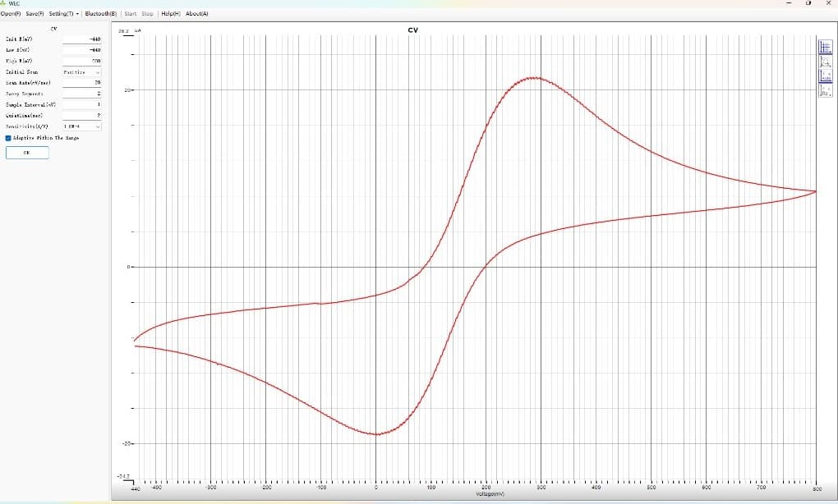This screenshot has height=504, width=838.
Task: Click the Stop toolbar button
Action: (x=148, y=13)
